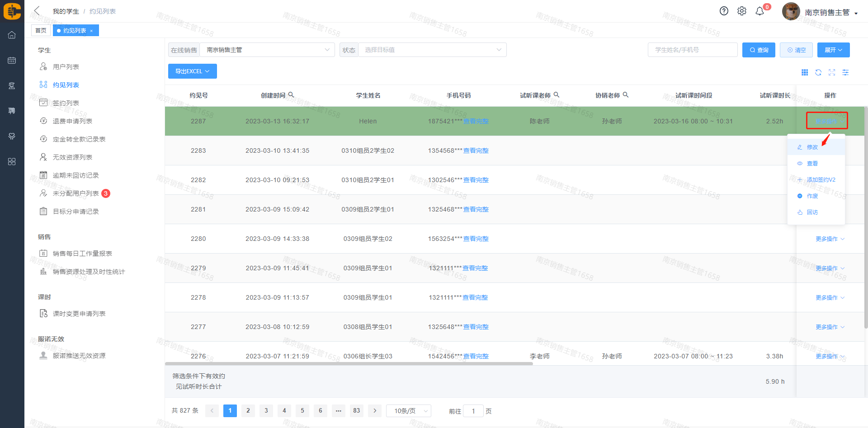The height and width of the screenshot is (428, 868).
Task: Expand the 导出EXCEL button menu
Action: 192,71
